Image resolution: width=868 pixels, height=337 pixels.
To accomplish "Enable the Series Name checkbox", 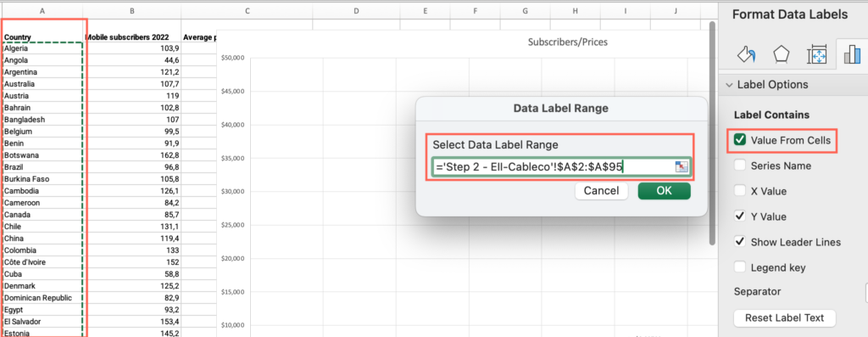I will pos(739,166).
